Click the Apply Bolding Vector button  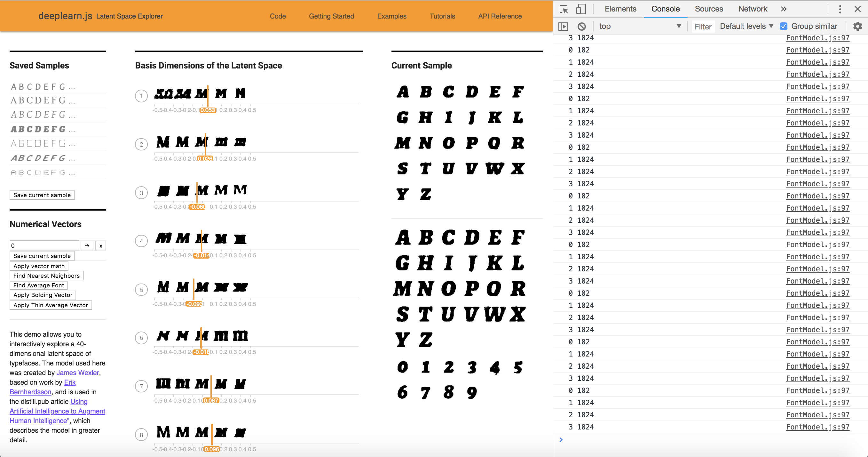[x=43, y=295]
